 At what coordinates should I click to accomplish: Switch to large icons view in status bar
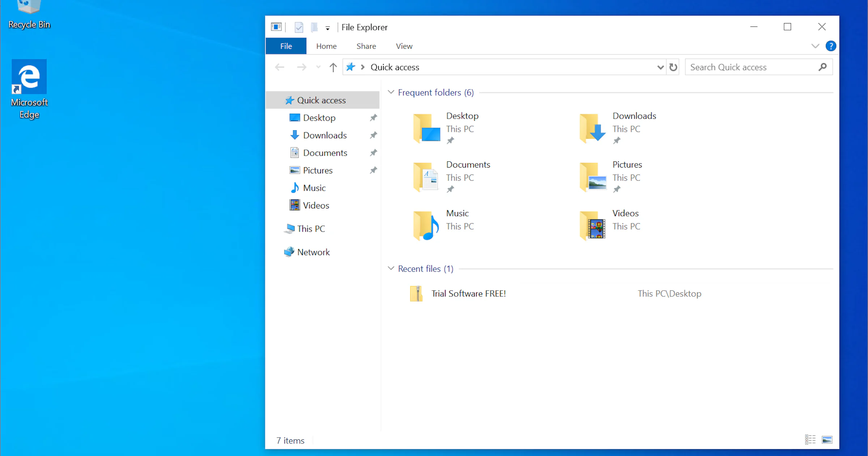tap(827, 439)
